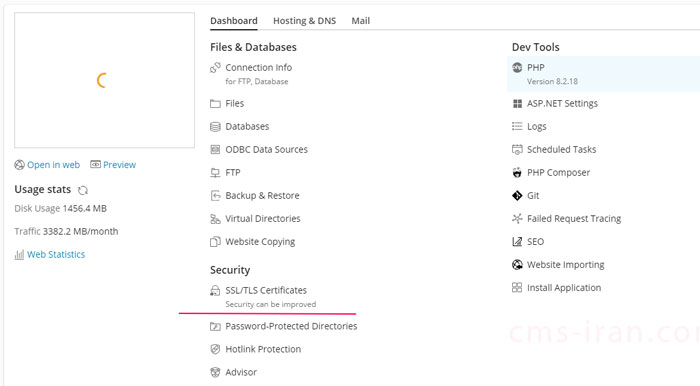This screenshot has height=386, width=700.
Task: Open the Dashboard tab
Action: (234, 21)
